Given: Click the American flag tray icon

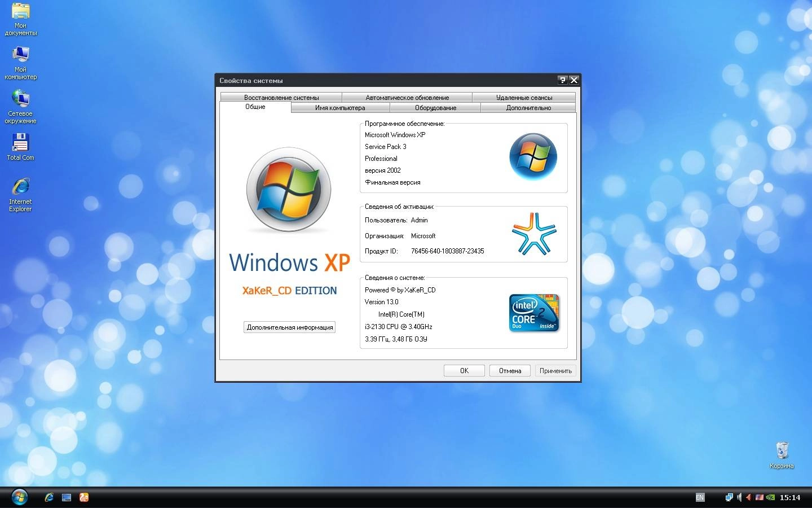Looking at the screenshot, I should pos(760,497).
